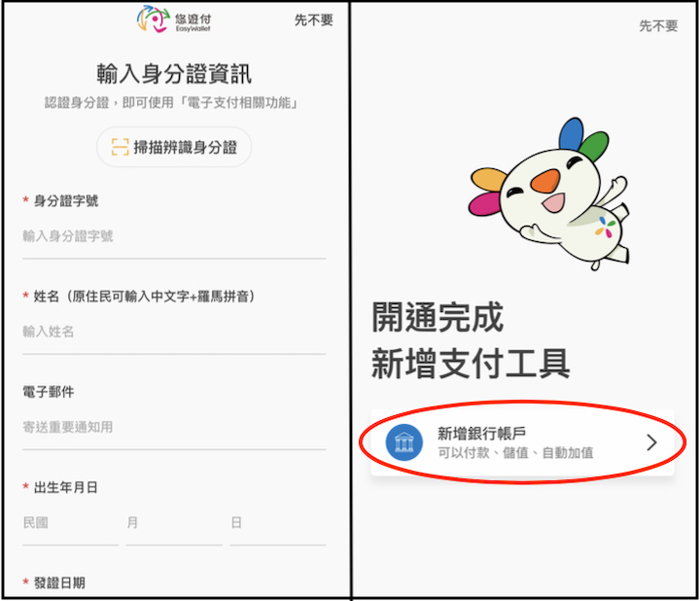Tap 先不要 on the ID info screen

click(314, 20)
